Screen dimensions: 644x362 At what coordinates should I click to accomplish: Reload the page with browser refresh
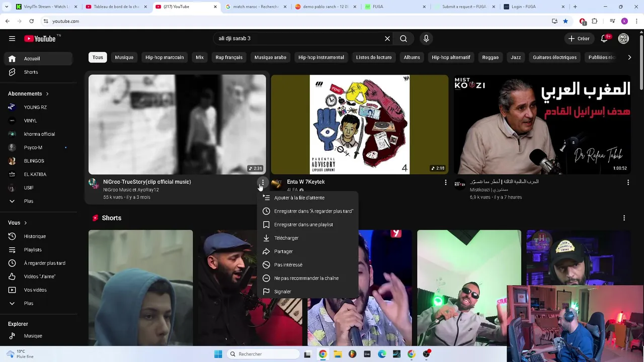click(31, 21)
